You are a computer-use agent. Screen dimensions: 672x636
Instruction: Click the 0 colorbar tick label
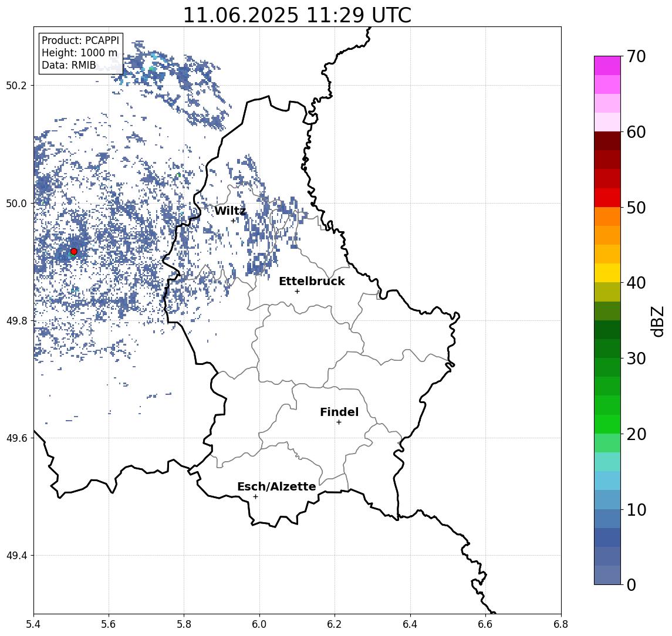632,584
